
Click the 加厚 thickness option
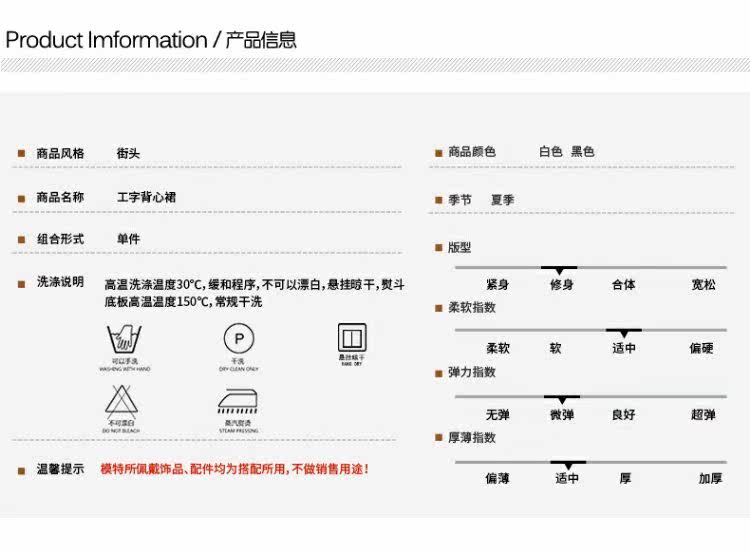(x=710, y=478)
